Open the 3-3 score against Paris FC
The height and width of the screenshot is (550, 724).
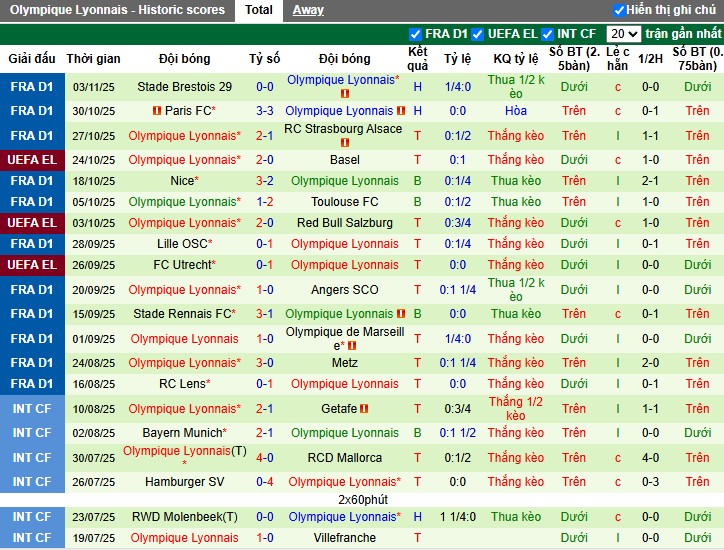[265, 111]
